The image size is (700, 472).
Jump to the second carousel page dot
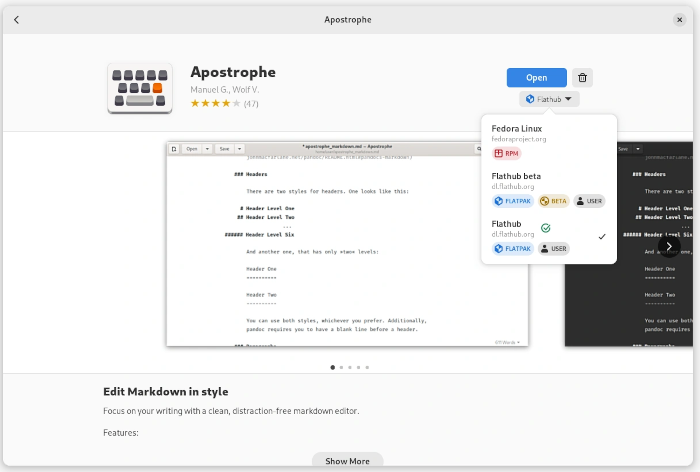tap(342, 368)
